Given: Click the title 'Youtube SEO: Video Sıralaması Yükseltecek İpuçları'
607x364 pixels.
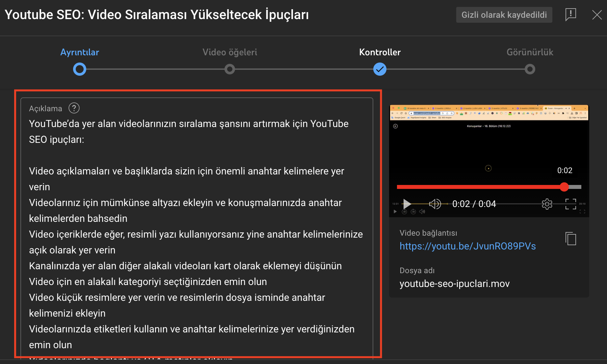Looking at the screenshot, I should pyautogui.click(x=157, y=15).
